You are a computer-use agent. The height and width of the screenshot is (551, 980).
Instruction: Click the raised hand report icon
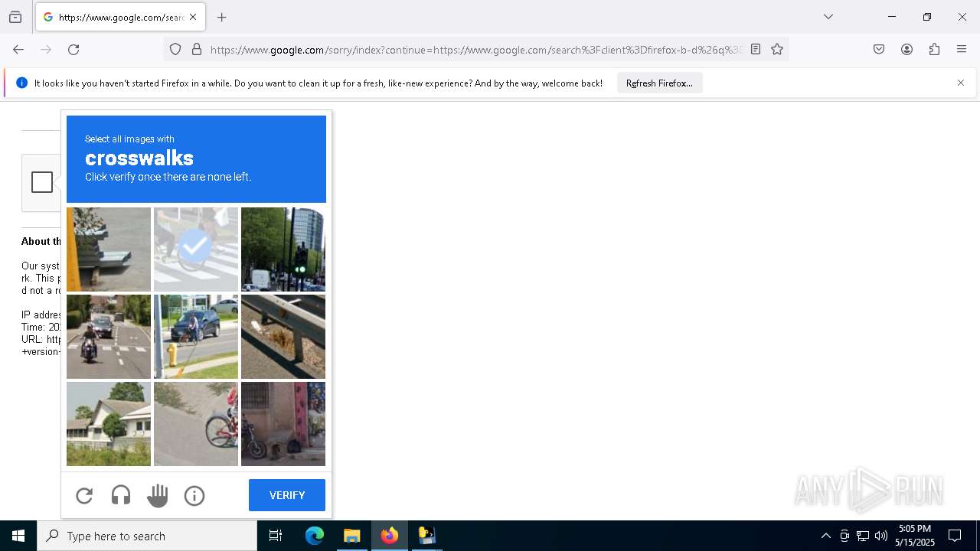[158, 496]
